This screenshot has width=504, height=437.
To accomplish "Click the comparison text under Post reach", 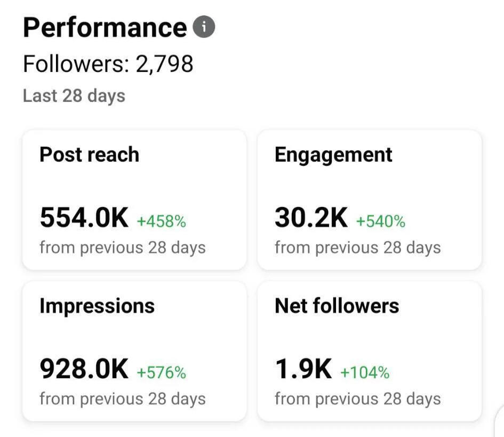I will 123,248.
